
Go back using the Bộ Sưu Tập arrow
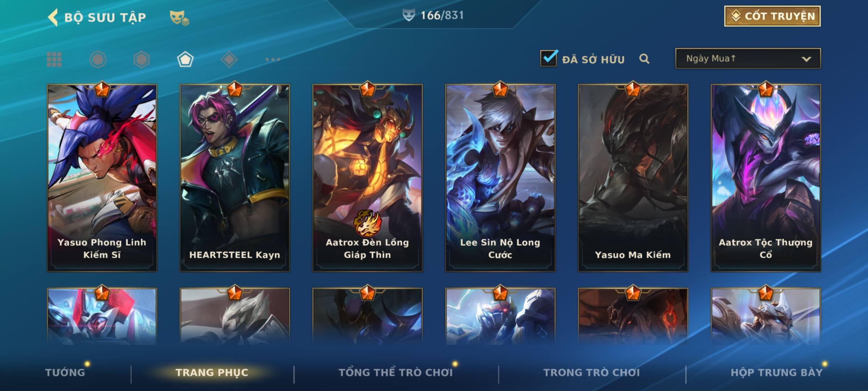(53, 17)
